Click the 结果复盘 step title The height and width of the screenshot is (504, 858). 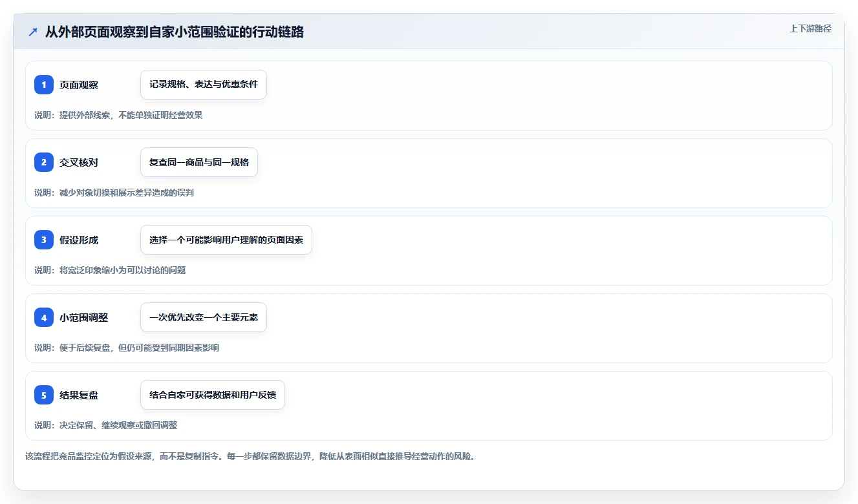[x=79, y=395]
